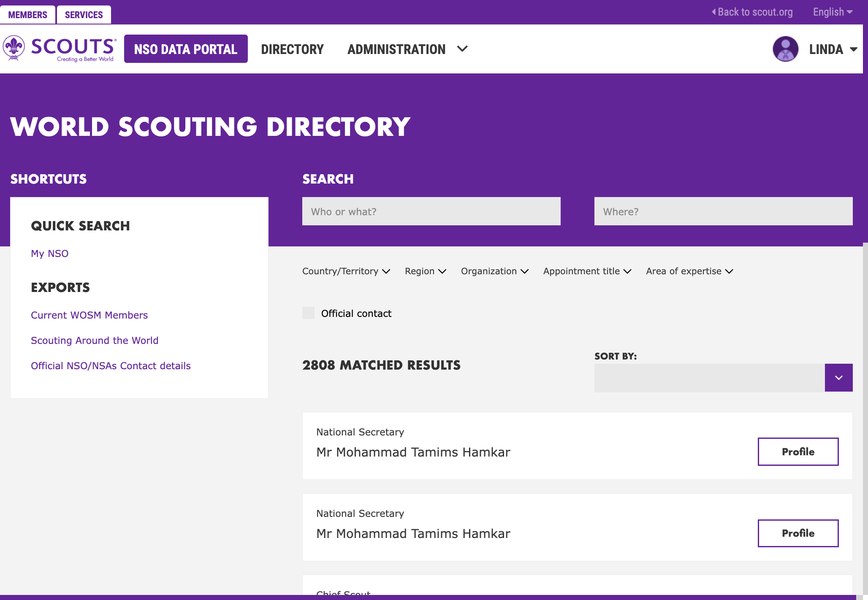868x600 pixels.
Task: Click the '2808 MATCHED RESULTS' heading
Action: point(381,365)
